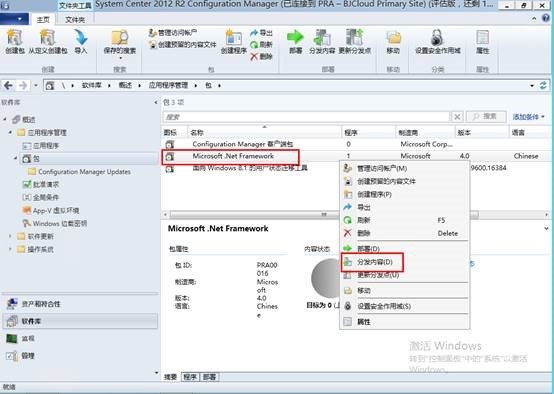Click the ribbon 创建程序 icon
554x394 pixels.
tap(233, 37)
